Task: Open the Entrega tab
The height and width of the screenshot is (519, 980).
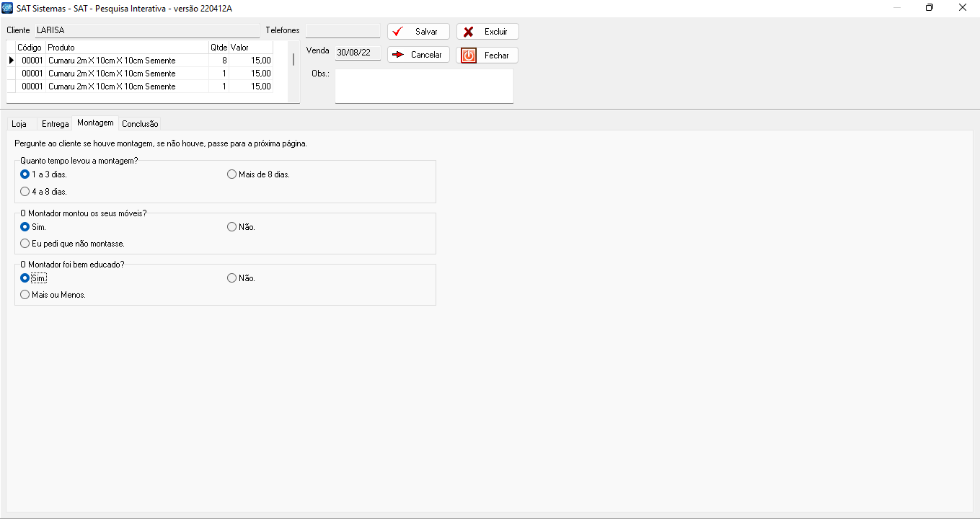Action: pyautogui.click(x=56, y=124)
